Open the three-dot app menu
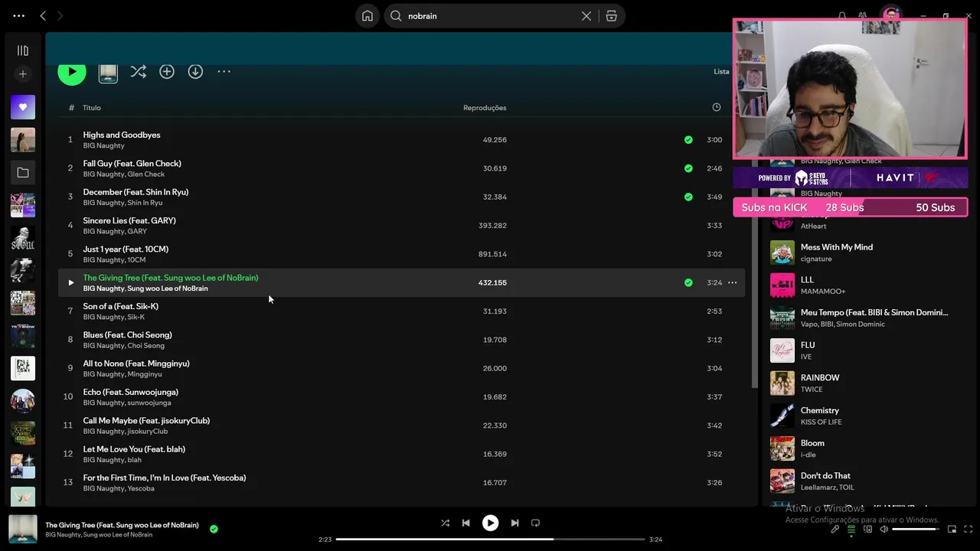The image size is (980, 551). [19, 15]
